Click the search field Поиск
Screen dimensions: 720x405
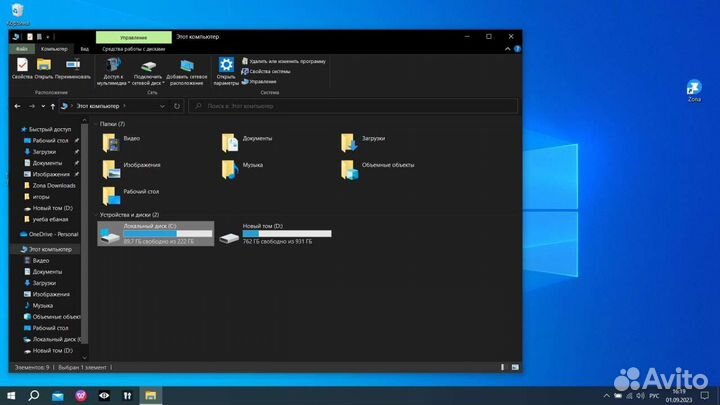click(x=353, y=106)
